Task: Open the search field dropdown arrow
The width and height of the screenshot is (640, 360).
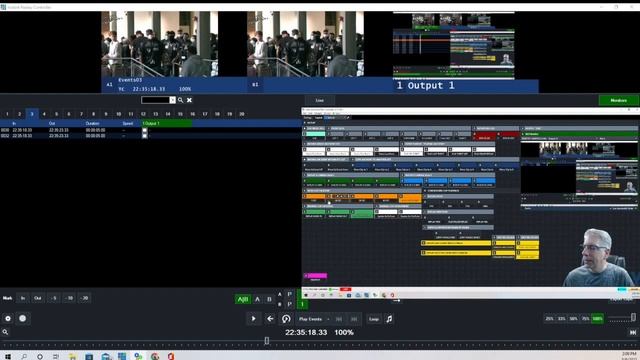Action: click(173, 100)
